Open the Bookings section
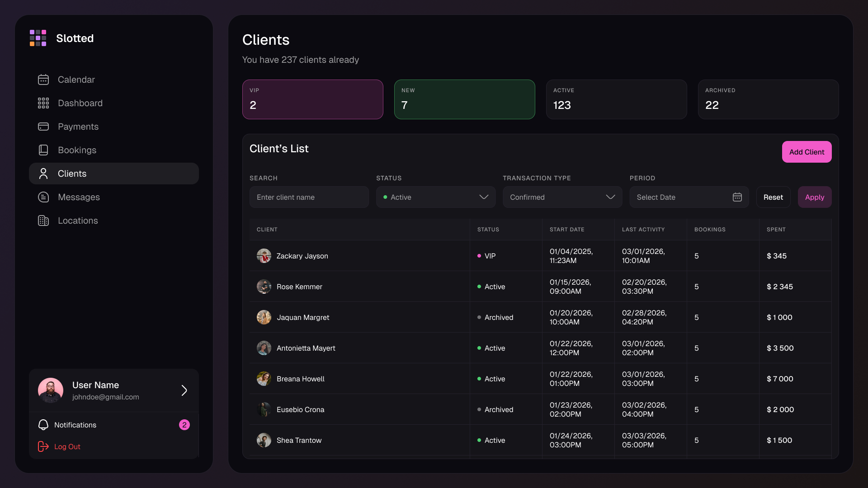This screenshot has height=488, width=868. click(x=114, y=150)
